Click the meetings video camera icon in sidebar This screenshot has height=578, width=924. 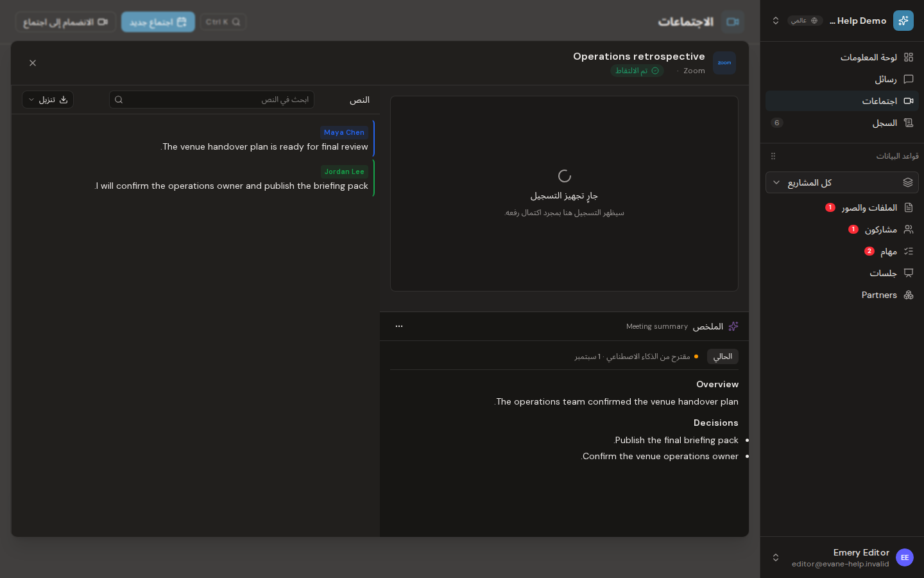(x=909, y=101)
